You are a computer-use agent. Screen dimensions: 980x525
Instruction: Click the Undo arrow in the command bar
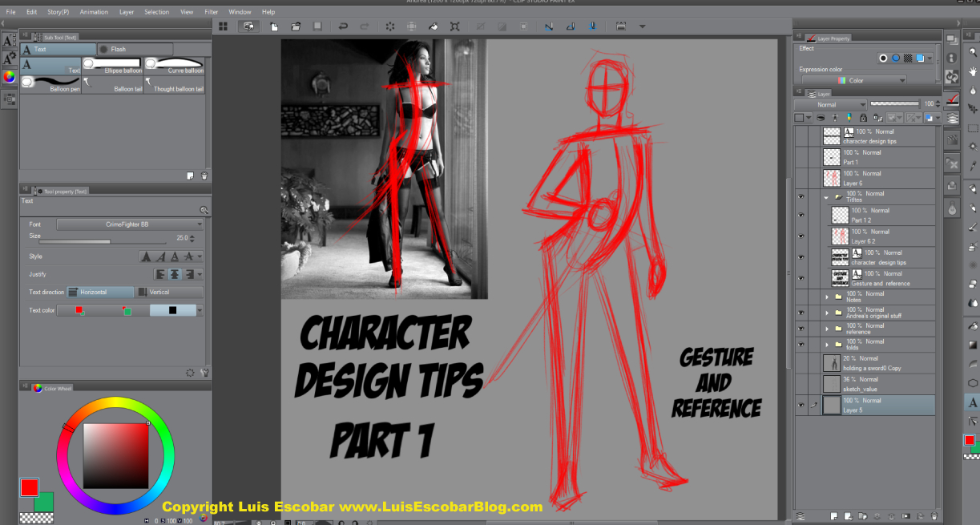point(343,26)
